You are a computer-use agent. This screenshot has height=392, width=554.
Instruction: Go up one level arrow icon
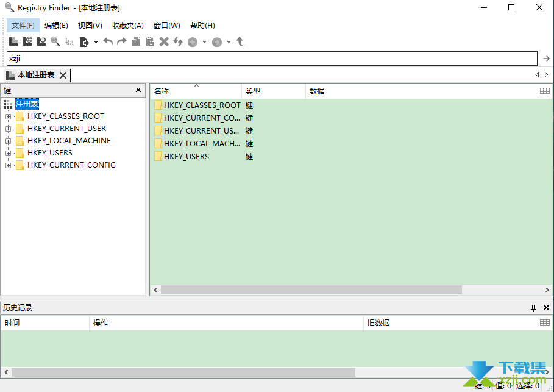pyautogui.click(x=240, y=41)
